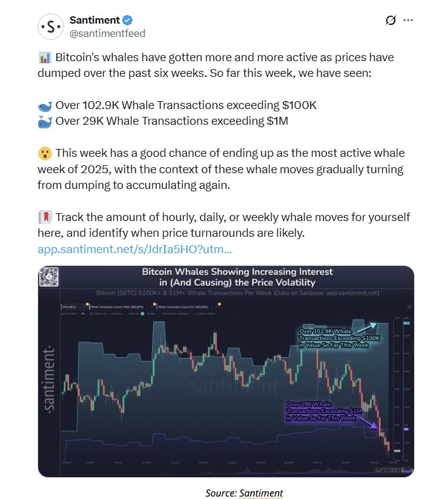Viewport: 448px width, 499px height.
Task: Click the @santimentfeed handle
Action: 107,33
